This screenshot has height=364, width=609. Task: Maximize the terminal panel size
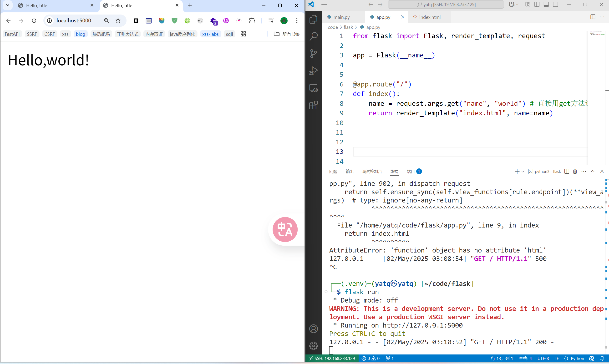click(593, 172)
